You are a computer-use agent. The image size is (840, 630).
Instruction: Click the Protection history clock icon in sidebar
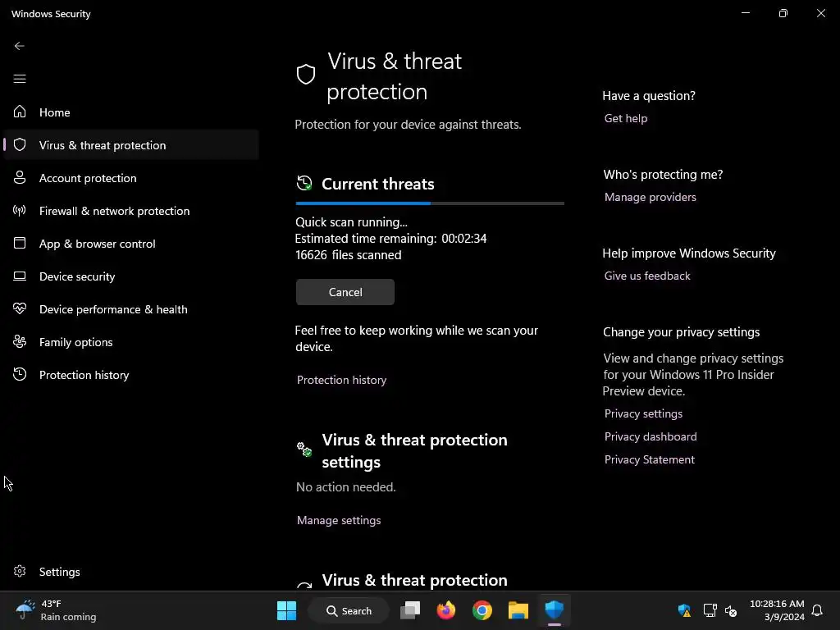click(x=20, y=374)
